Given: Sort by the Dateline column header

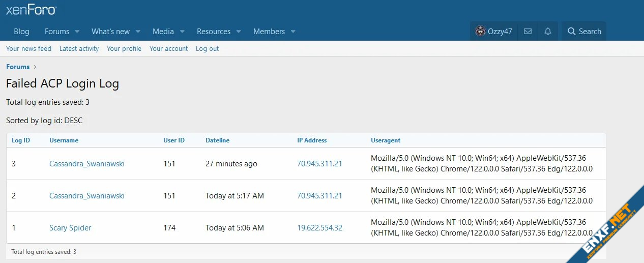Looking at the screenshot, I should pos(217,140).
